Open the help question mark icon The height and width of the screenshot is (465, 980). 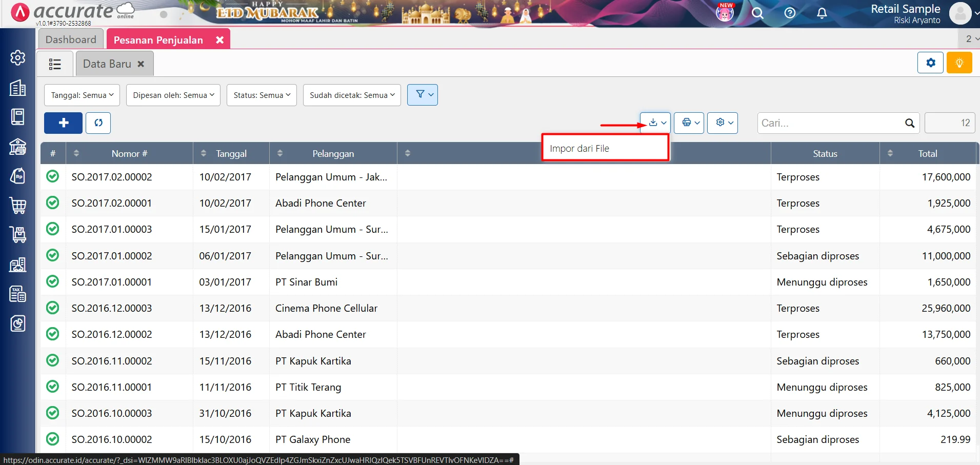point(790,13)
